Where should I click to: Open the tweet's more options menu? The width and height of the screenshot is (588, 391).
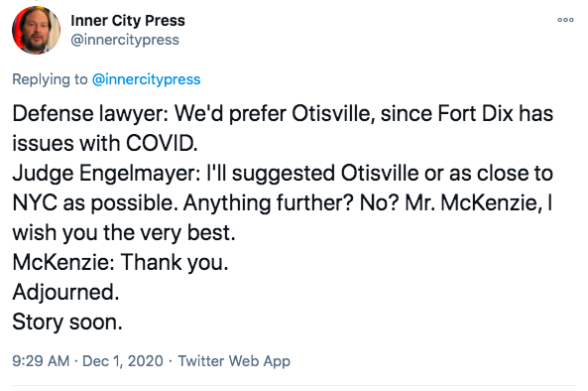point(565,20)
